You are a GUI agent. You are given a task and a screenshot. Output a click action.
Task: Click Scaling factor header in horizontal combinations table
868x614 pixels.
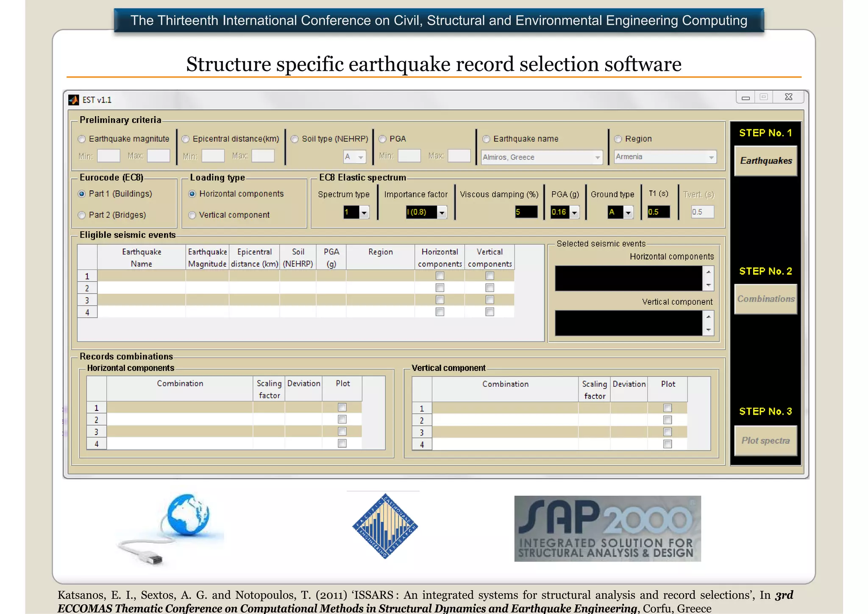coord(269,389)
